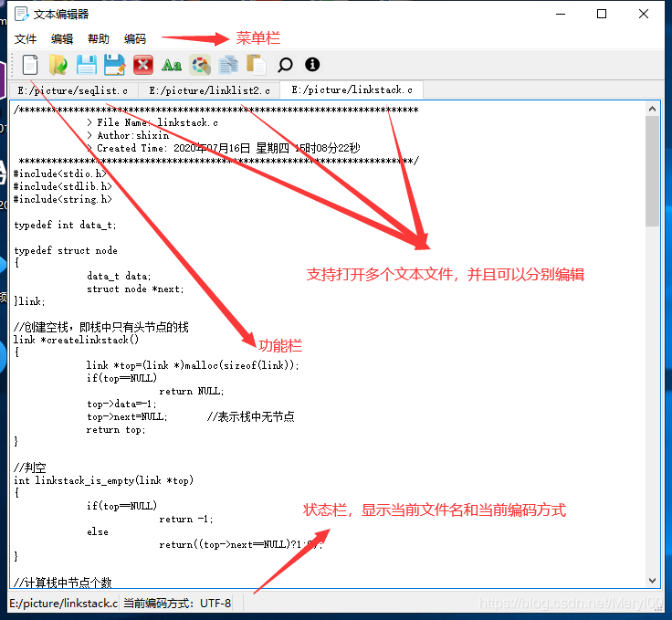Click the Save floppy disk icon
672x620 pixels.
(86, 65)
